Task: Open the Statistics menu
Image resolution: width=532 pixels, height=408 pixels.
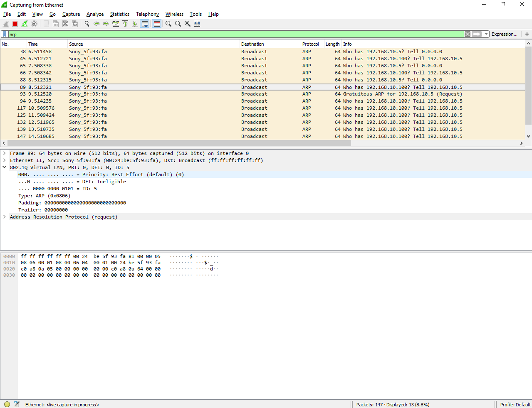Action: pos(120,14)
